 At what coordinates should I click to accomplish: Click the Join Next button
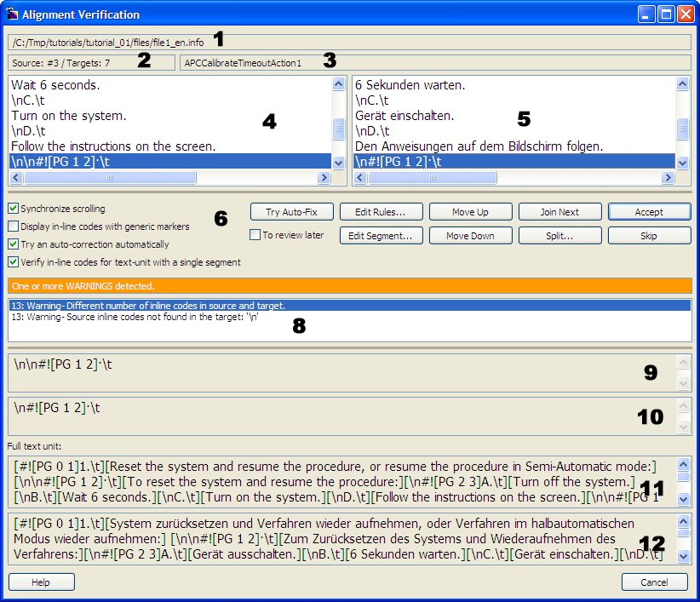click(x=559, y=212)
